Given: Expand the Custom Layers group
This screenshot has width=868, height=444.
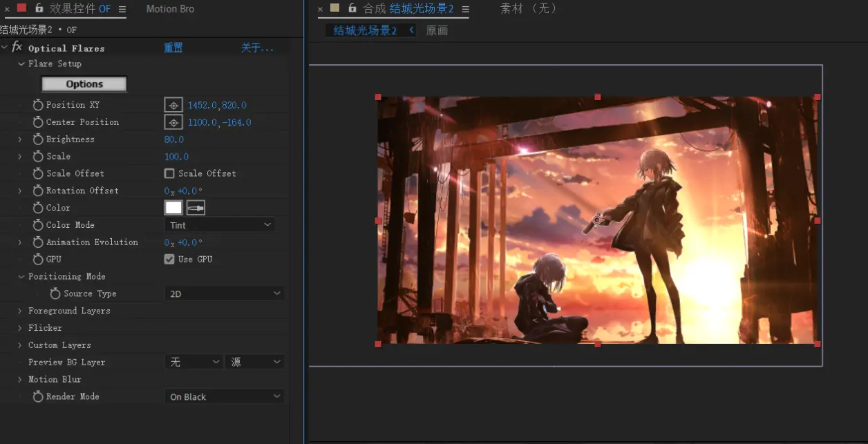Looking at the screenshot, I should coord(21,345).
